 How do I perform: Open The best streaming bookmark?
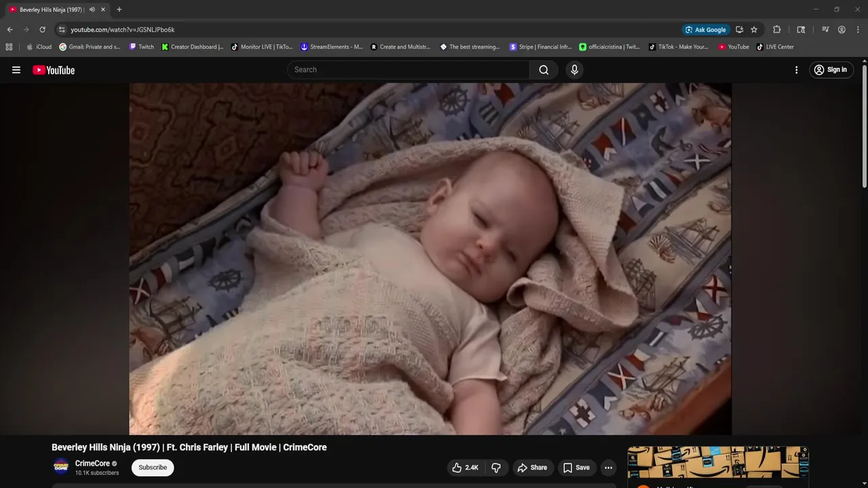[x=470, y=47]
